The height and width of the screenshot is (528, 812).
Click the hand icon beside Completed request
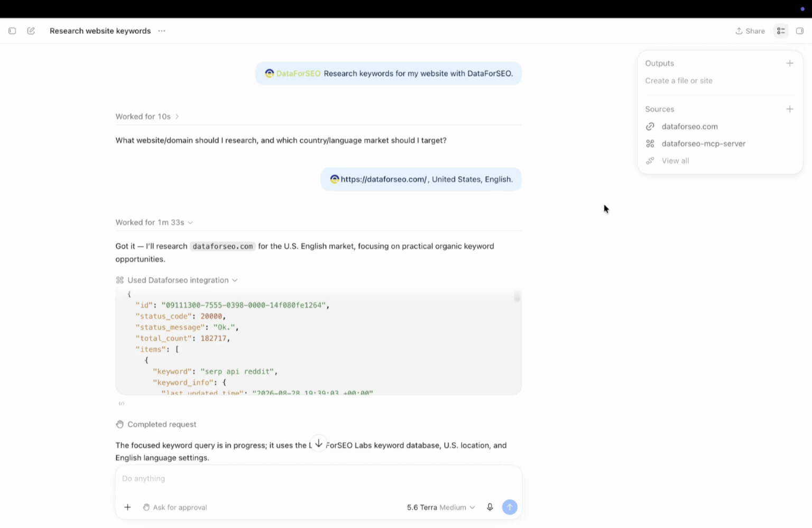click(120, 424)
